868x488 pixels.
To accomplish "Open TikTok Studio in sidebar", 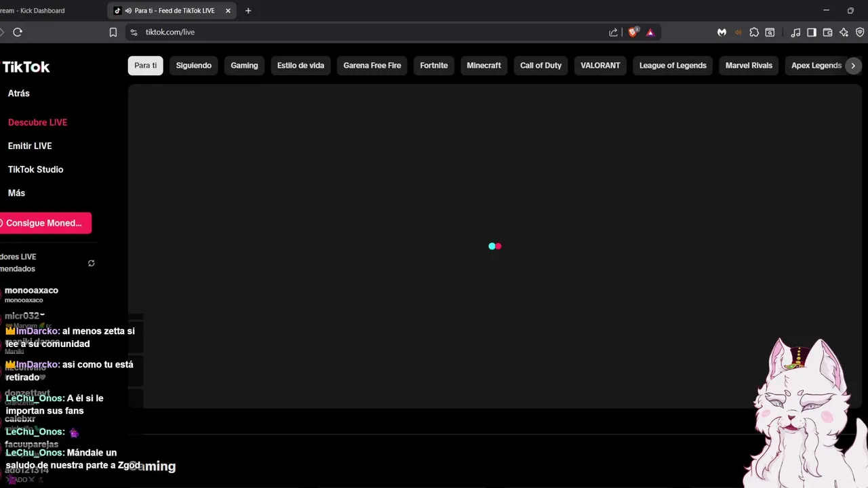I will (35, 169).
